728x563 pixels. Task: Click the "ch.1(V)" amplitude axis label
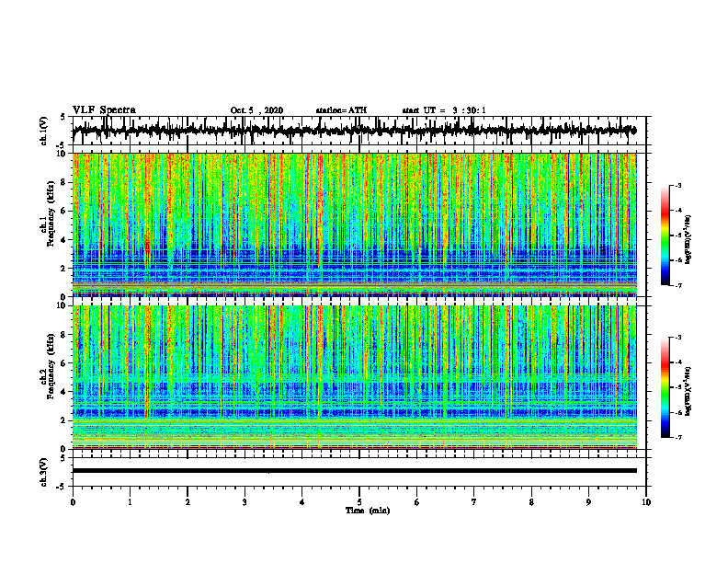point(44,131)
